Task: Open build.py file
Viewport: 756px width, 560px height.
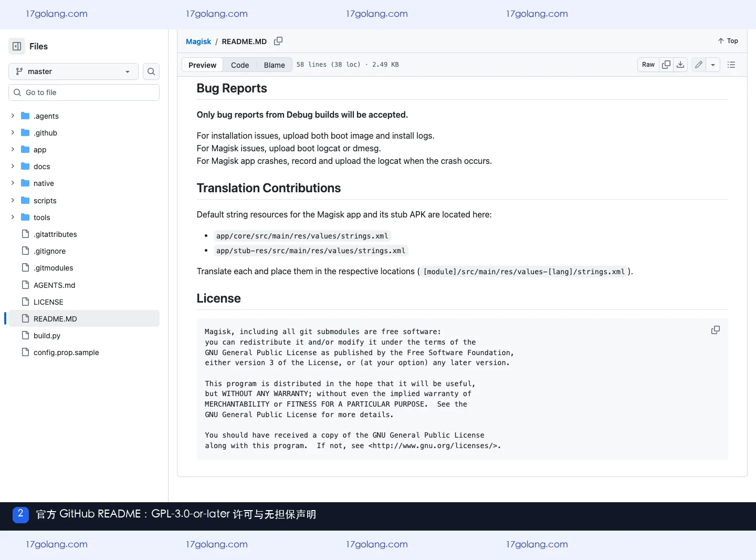Action: pos(47,336)
